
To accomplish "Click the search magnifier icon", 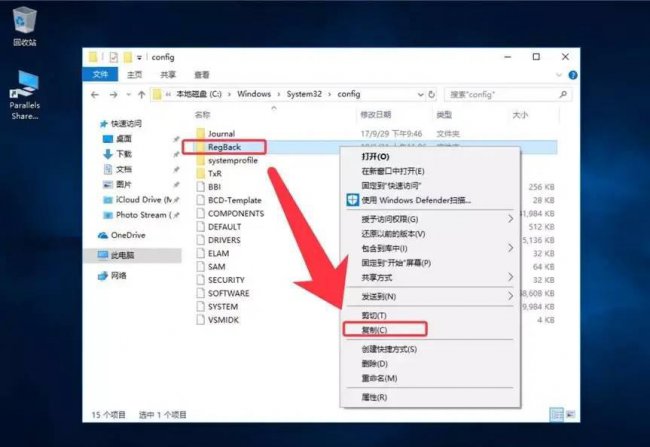I will [563, 95].
